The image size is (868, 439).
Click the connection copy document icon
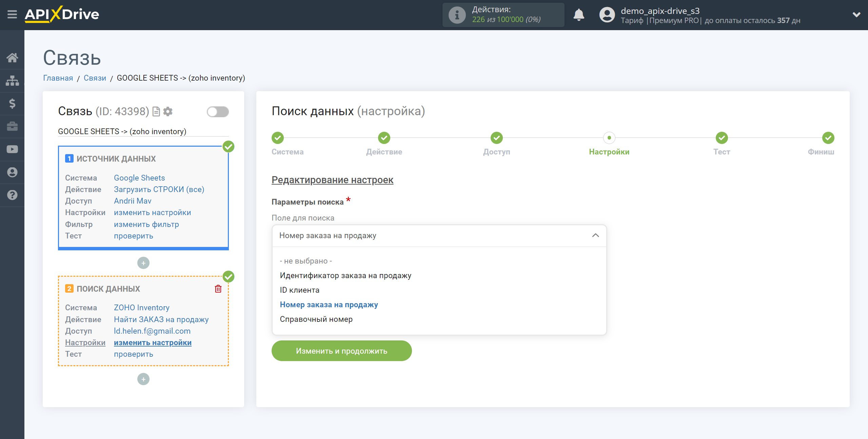(x=156, y=111)
